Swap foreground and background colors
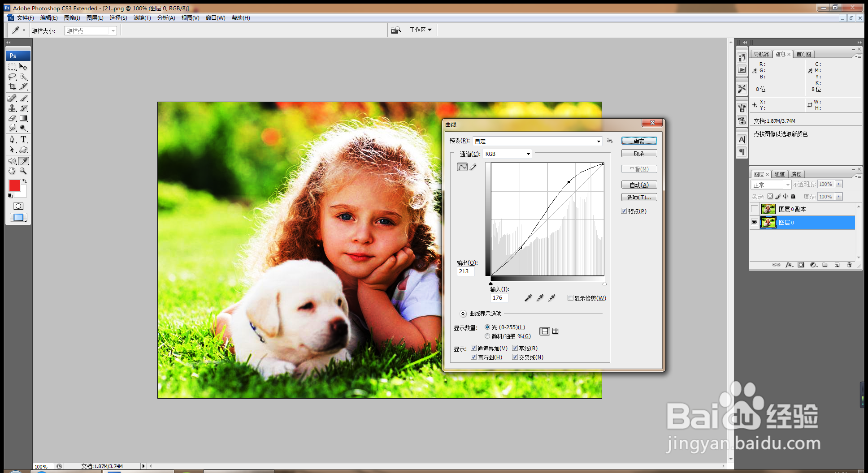 [x=25, y=181]
